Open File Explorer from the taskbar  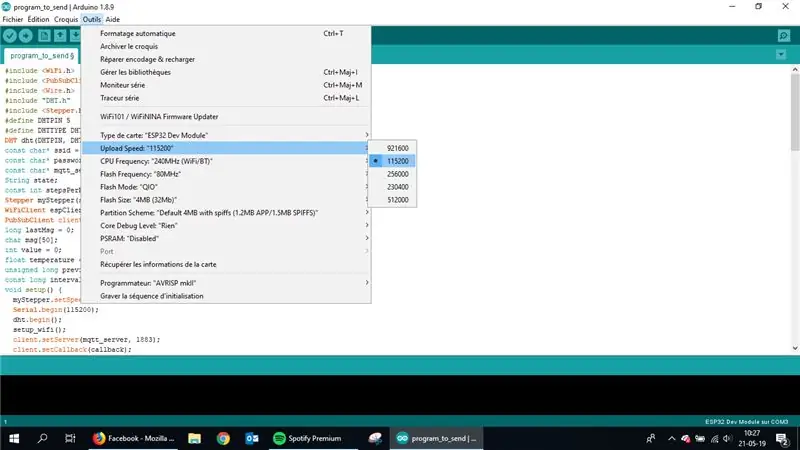click(x=194, y=438)
